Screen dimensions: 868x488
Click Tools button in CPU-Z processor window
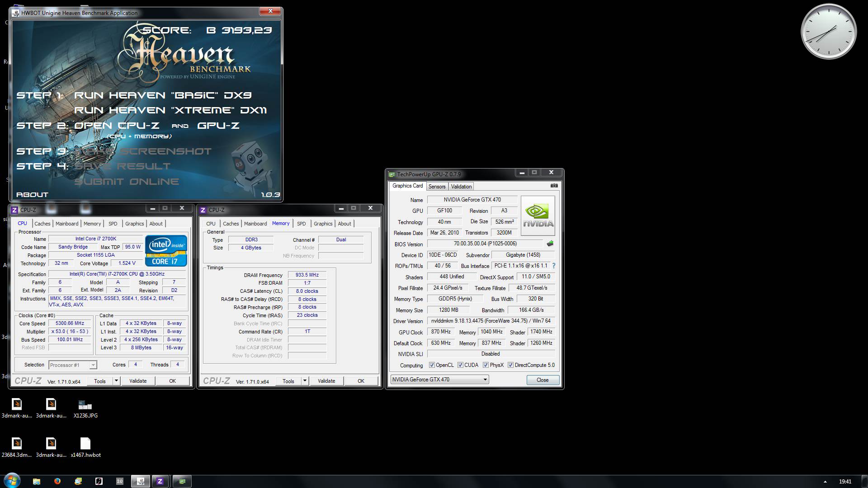(100, 381)
